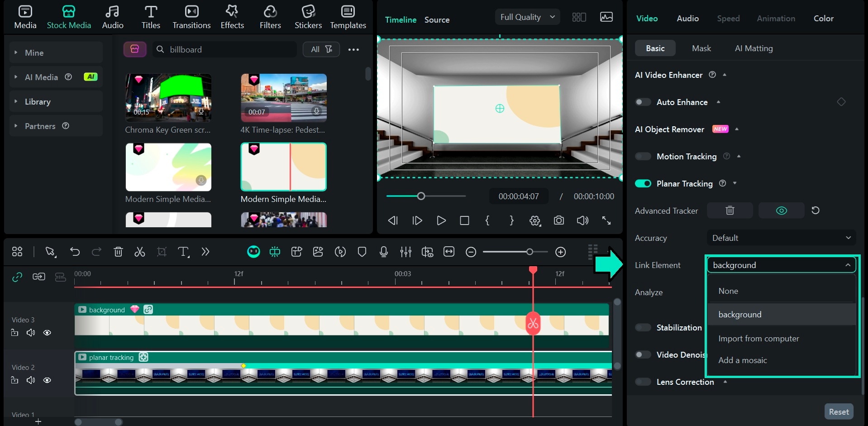Take a snapshot with the camera icon
The height and width of the screenshot is (426, 868).
[x=559, y=220]
